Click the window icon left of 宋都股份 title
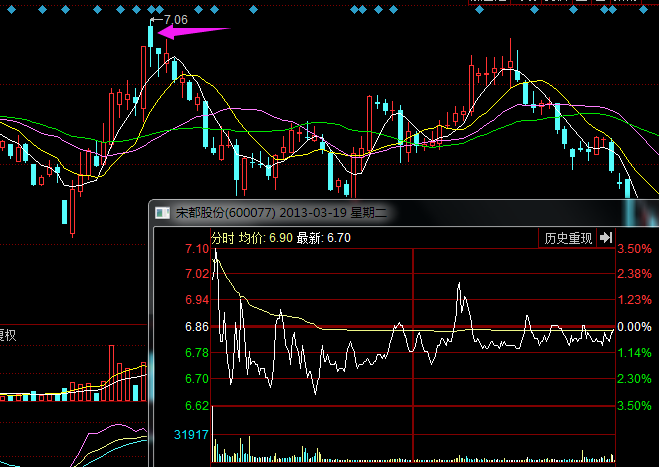659x467 pixels. coord(162,213)
